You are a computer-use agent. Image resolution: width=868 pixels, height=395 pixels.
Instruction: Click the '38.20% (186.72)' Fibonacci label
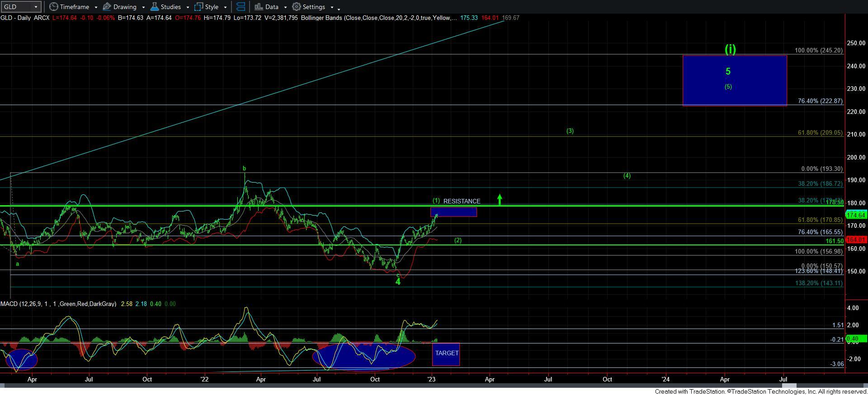point(820,184)
